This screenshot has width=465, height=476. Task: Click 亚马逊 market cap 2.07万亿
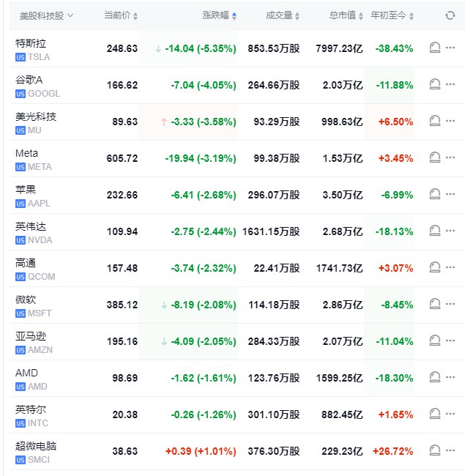click(x=343, y=341)
